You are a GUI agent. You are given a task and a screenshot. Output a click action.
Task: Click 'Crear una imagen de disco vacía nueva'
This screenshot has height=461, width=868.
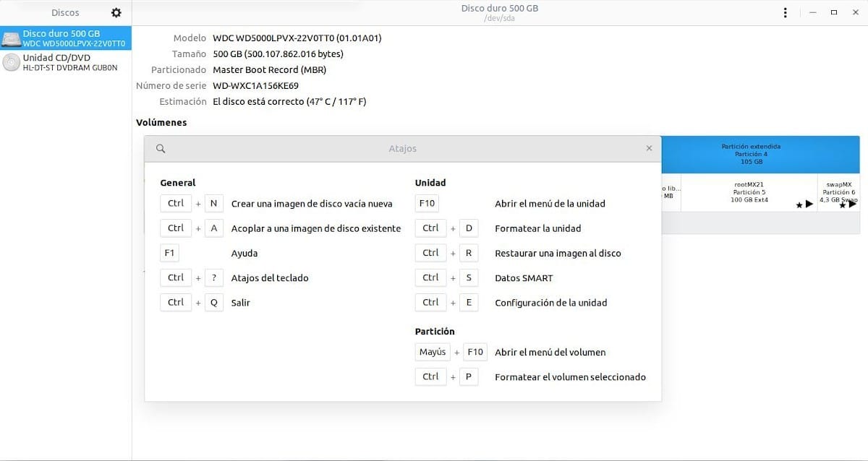(x=312, y=203)
